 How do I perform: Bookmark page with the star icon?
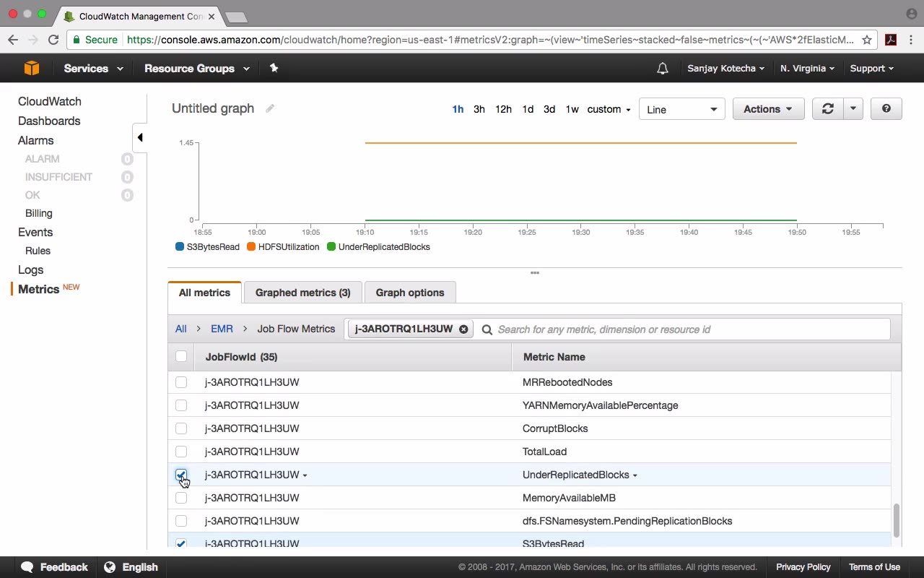[x=867, y=40]
